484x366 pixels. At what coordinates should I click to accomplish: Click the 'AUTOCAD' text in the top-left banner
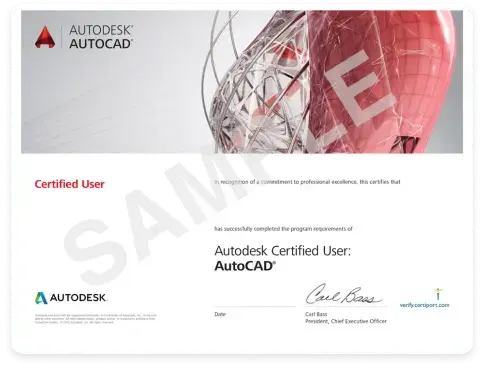click(101, 44)
